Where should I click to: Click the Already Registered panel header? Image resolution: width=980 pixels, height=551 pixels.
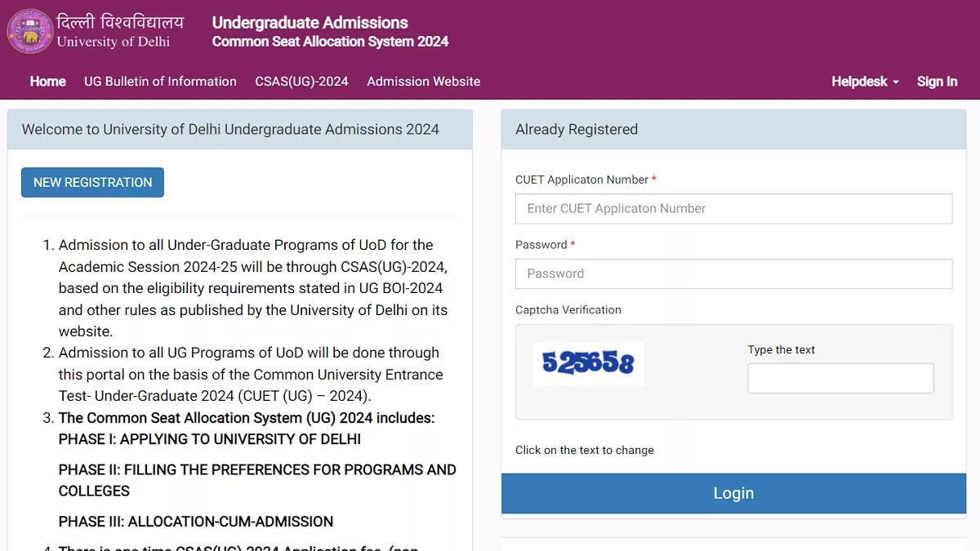[733, 129]
